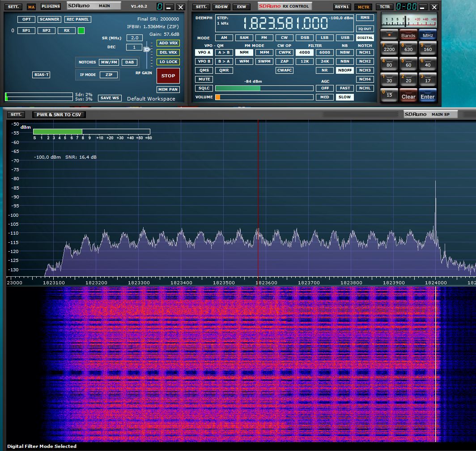Screen dimensions: 476x451
Task: Hit the Enter key on the keypad
Action: 427,95
